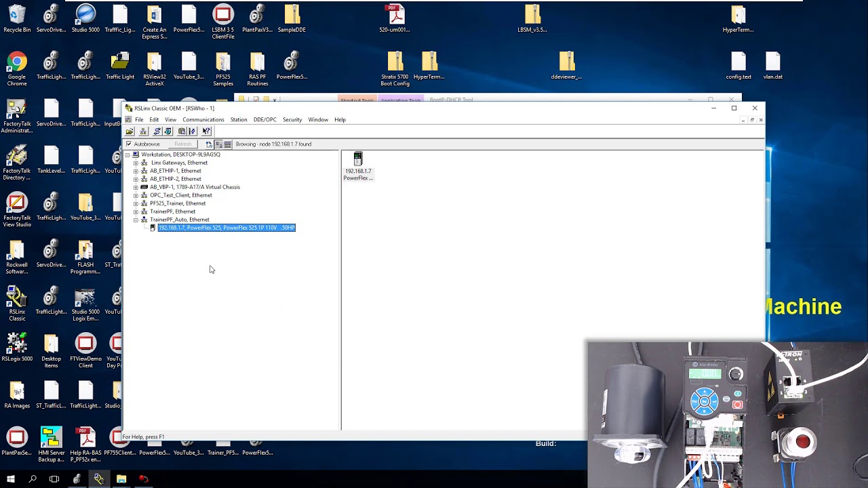Select the FactoryTalk View Studio desktop icon
This screenshot has height=488, width=868.
point(17,210)
